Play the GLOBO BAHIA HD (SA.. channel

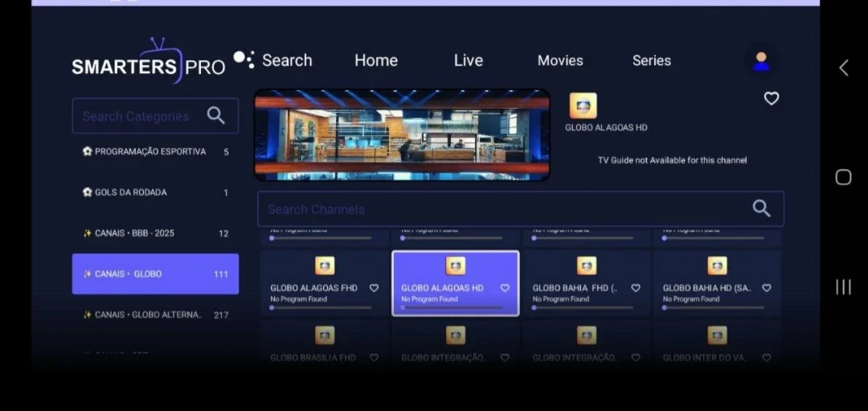pyautogui.click(x=717, y=283)
